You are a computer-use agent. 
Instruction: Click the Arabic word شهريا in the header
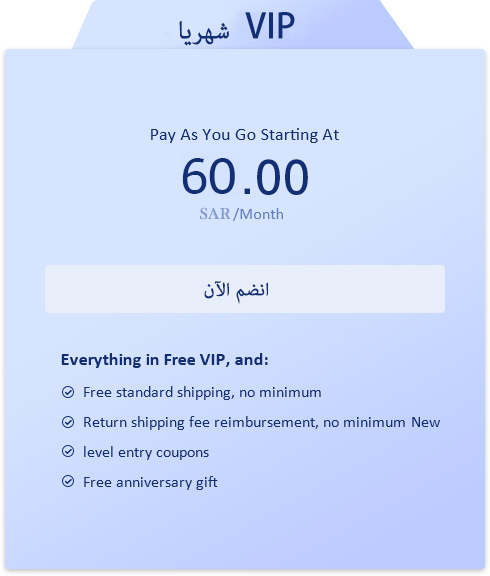tap(204, 32)
